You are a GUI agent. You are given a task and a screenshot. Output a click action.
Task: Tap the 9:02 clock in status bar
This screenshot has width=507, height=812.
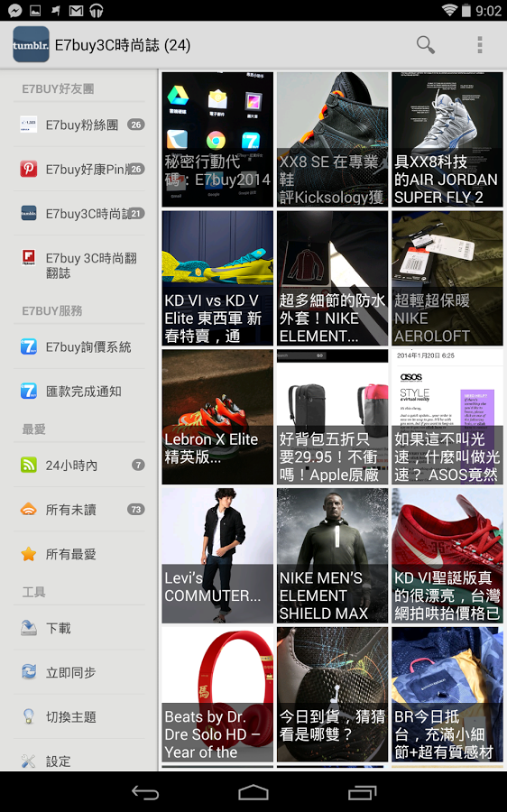coord(488,11)
